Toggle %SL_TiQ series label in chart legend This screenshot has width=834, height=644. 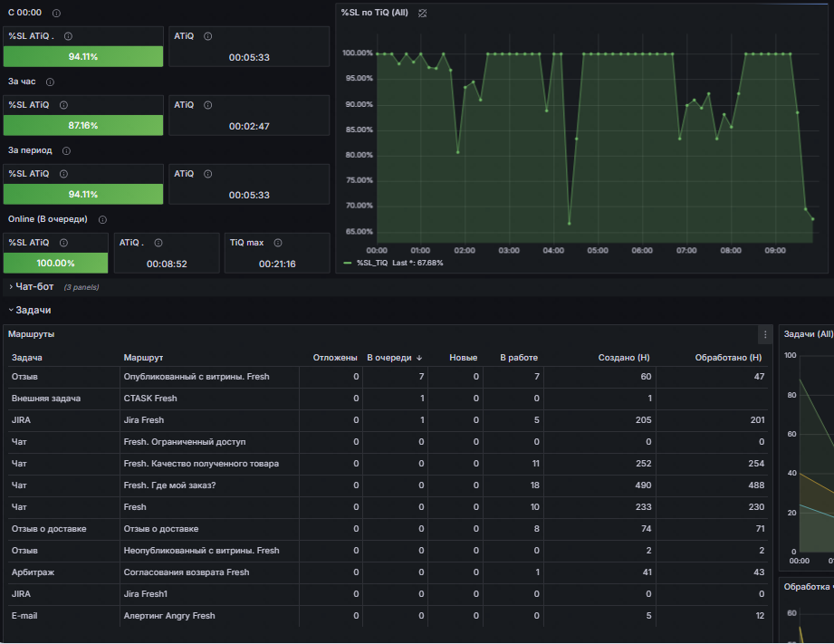(372, 263)
